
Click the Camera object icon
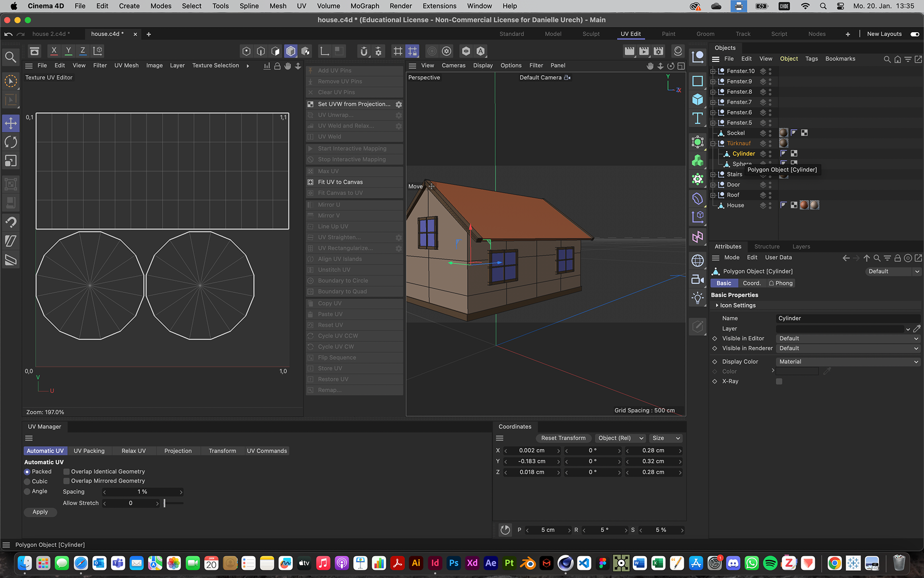click(x=697, y=279)
